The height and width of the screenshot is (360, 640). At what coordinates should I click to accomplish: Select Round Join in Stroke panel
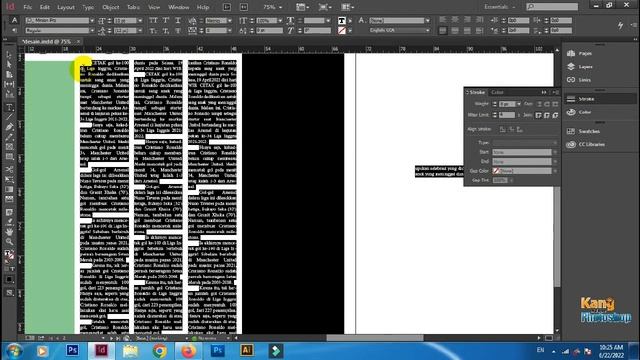pos(547,115)
